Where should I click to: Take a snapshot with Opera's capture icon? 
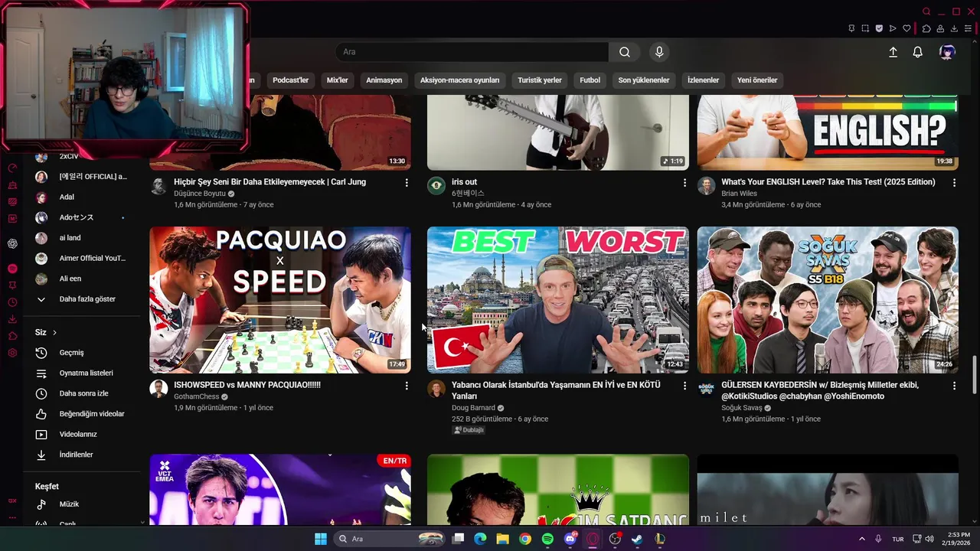pyautogui.click(x=865, y=28)
